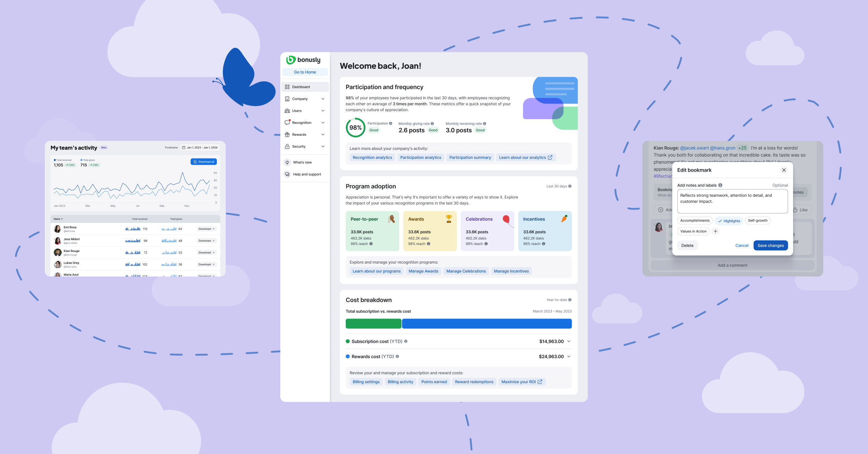Open the Download dropdown for Jess Midori

point(207,240)
